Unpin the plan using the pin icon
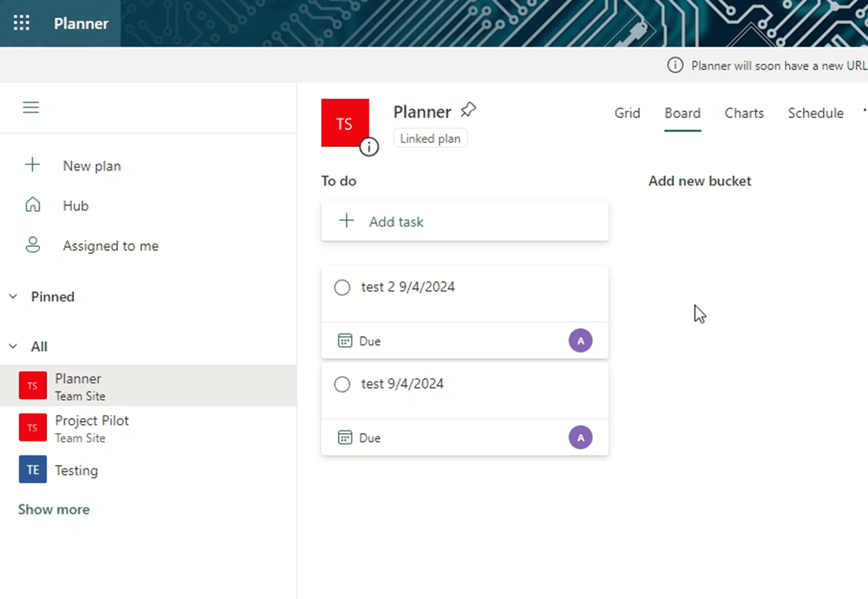Image resolution: width=868 pixels, height=599 pixels. (468, 110)
